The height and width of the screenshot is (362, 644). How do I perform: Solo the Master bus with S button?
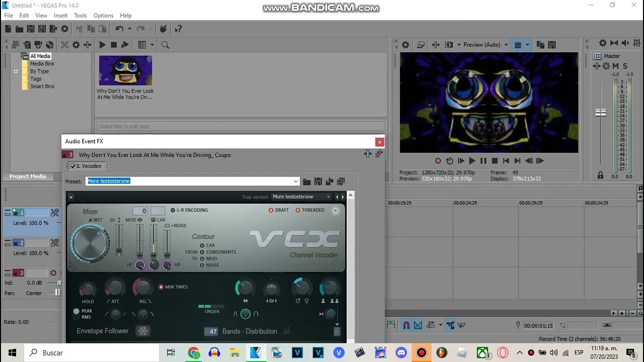[x=625, y=66]
